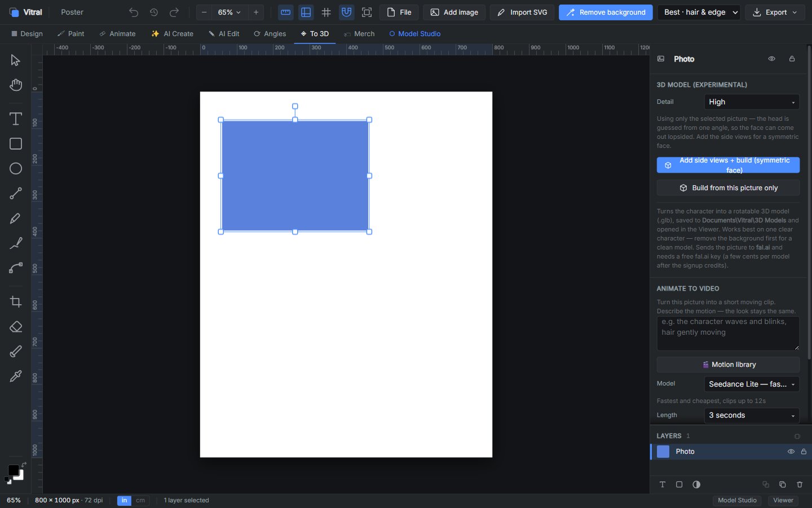Open the Detail High dropdown

[x=752, y=102]
